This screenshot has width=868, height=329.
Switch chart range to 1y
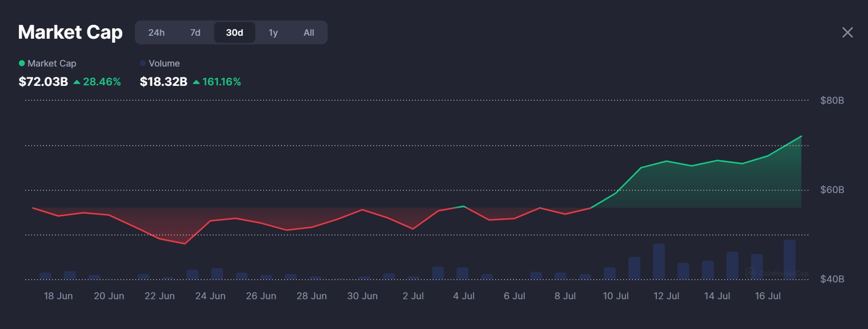pos(273,33)
